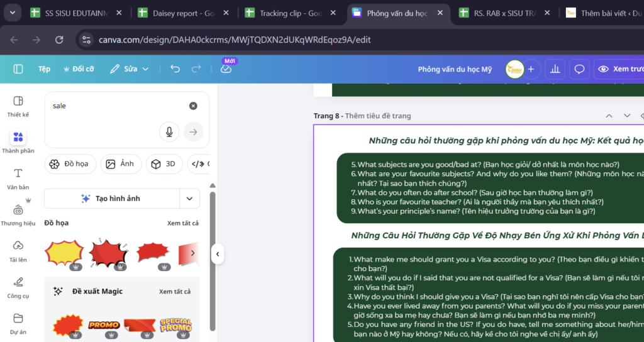Click the cloud save status icon

pos(226,69)
